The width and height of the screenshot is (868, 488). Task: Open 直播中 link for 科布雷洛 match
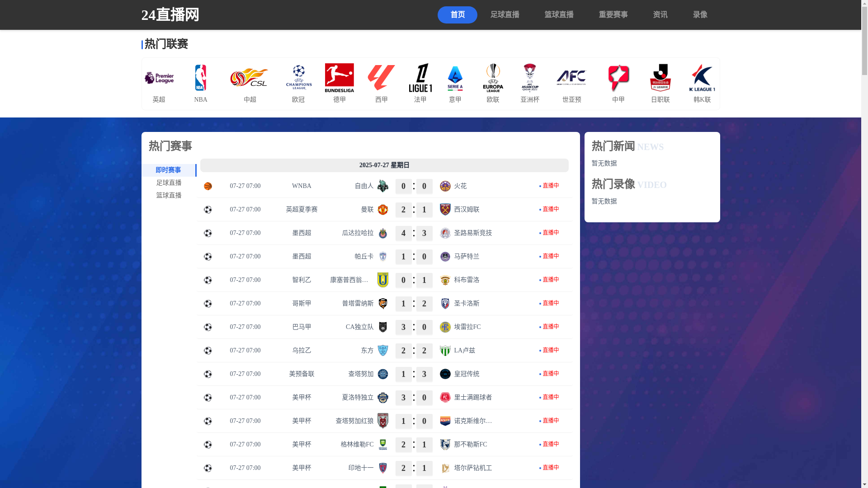pyautogui.click(x=549, y=280)
